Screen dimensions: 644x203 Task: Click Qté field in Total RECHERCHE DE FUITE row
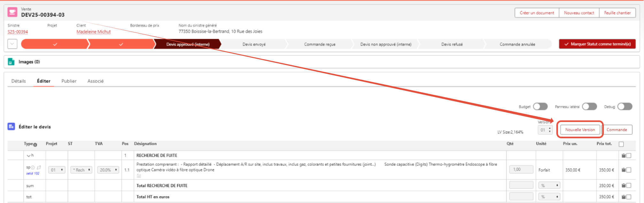[x=521, y=185]
